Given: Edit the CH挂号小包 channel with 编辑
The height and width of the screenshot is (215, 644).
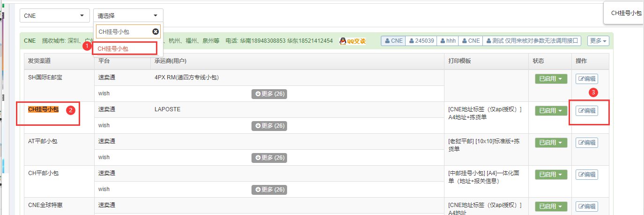Looking at the screenshot, I should click(x=587, y=111).
